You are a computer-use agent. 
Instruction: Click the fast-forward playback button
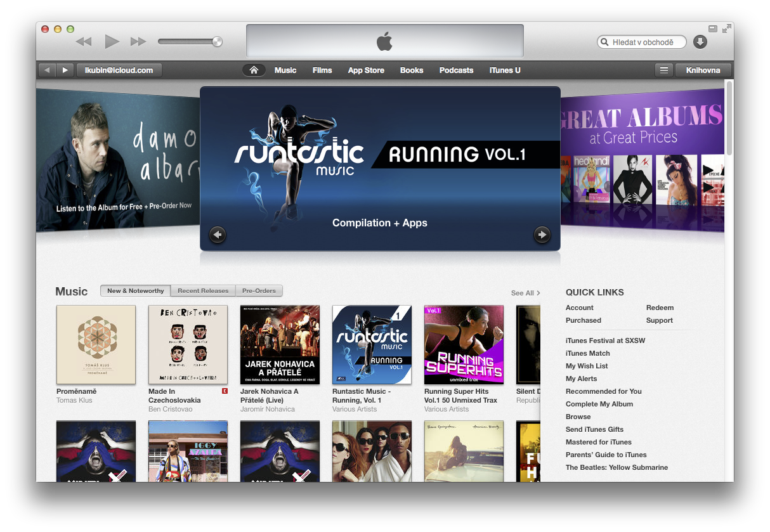click(x=138, y=42)
